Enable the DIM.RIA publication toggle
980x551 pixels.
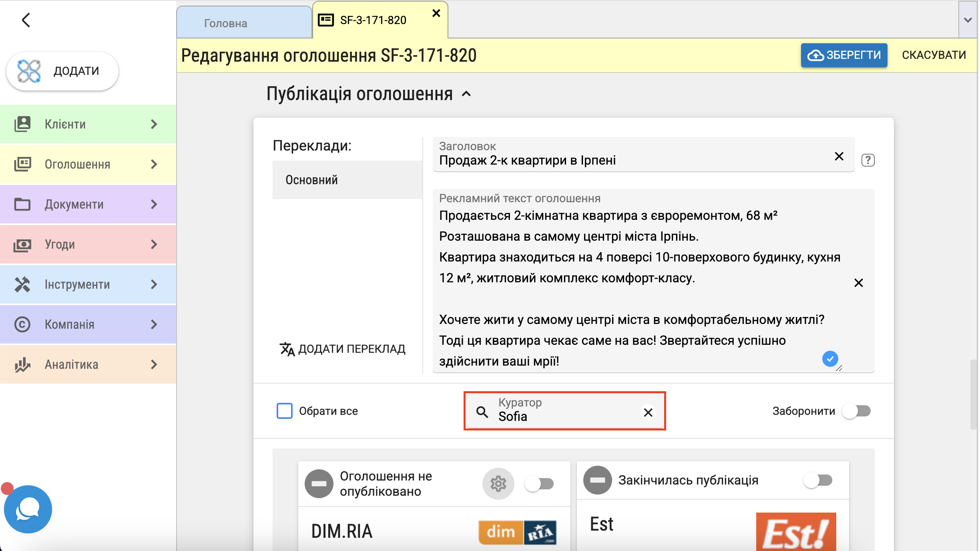coord(539,484)
